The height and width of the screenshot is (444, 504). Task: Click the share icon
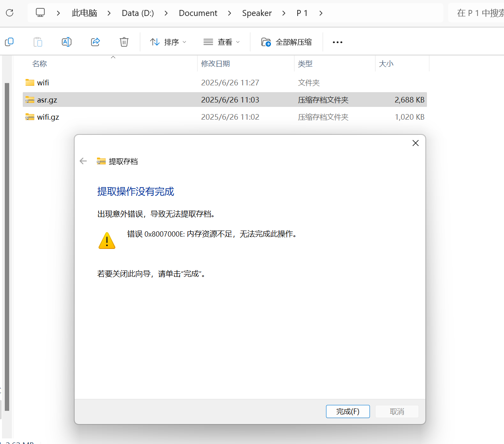[x=95, y=41]
